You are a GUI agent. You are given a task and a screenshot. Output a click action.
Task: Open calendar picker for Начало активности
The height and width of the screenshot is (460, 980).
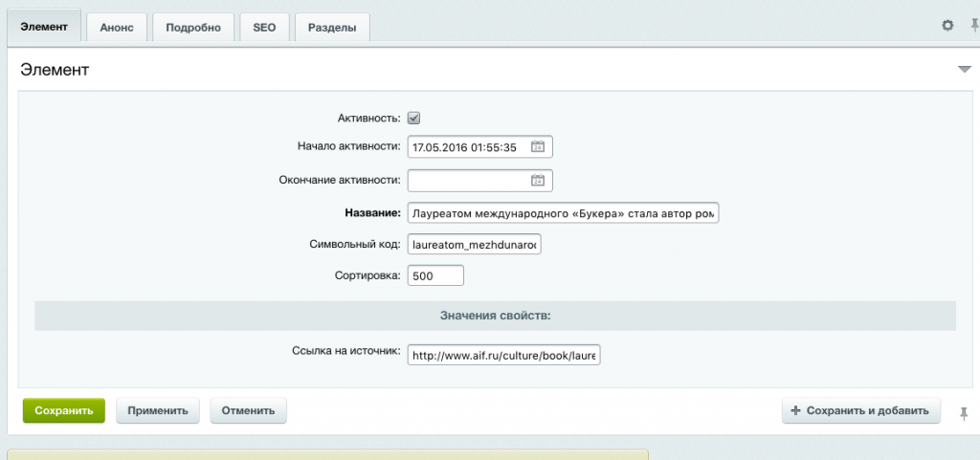pos(538,147)
